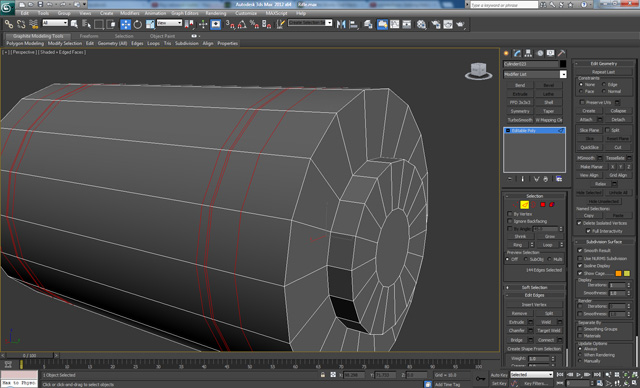Click the Render teapot icon
The height and width of the screenshot is (388, 640).
(460, 24)
